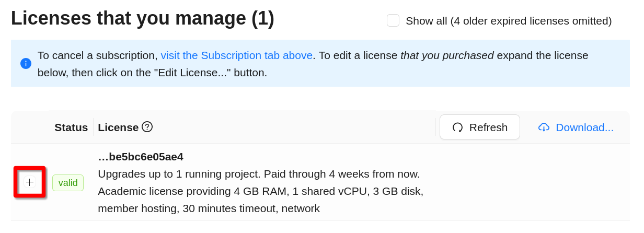Click the License column help question mark

pos(147,127)
